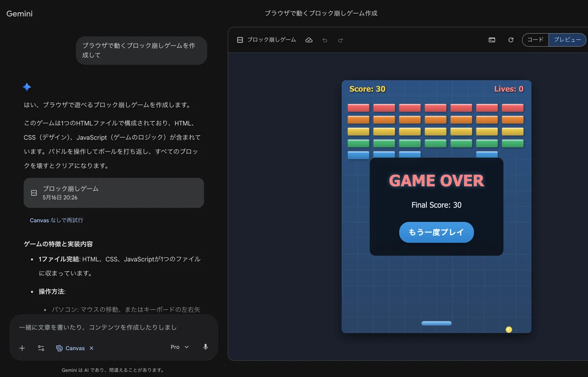Screen dimensions: 588x377
Task: Click Canvas なしで再試行 link
Action: [56, 220]
